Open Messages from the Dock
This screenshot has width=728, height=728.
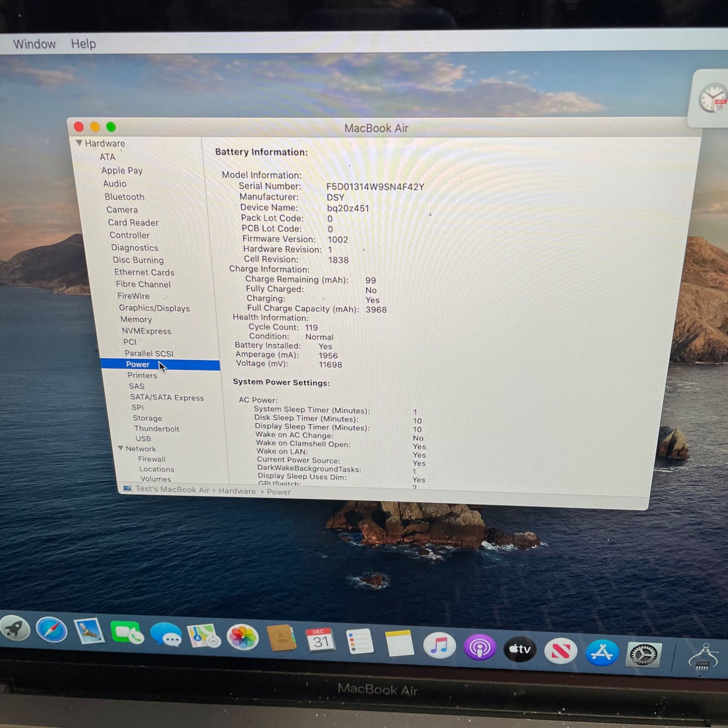(x=166, y=635)
